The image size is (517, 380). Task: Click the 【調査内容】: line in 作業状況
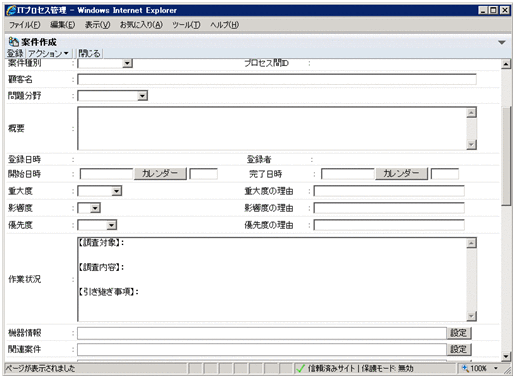[101, 267]
